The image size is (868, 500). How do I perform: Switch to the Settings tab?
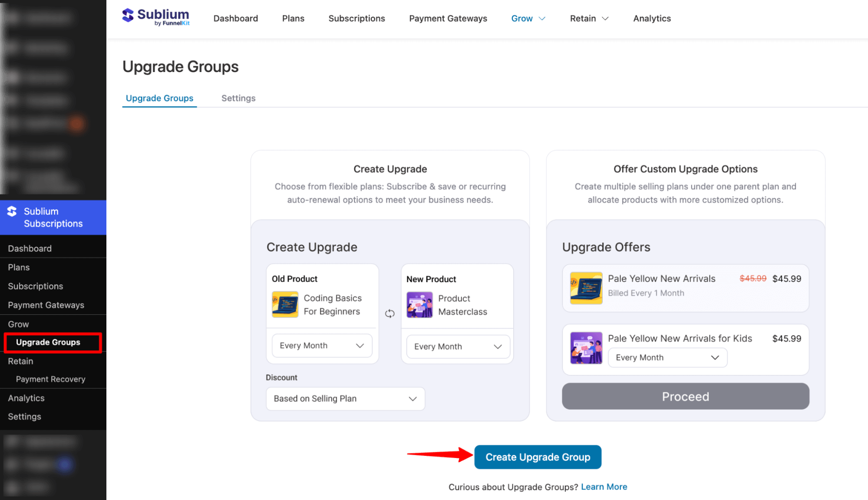click(x=238, y=98)
